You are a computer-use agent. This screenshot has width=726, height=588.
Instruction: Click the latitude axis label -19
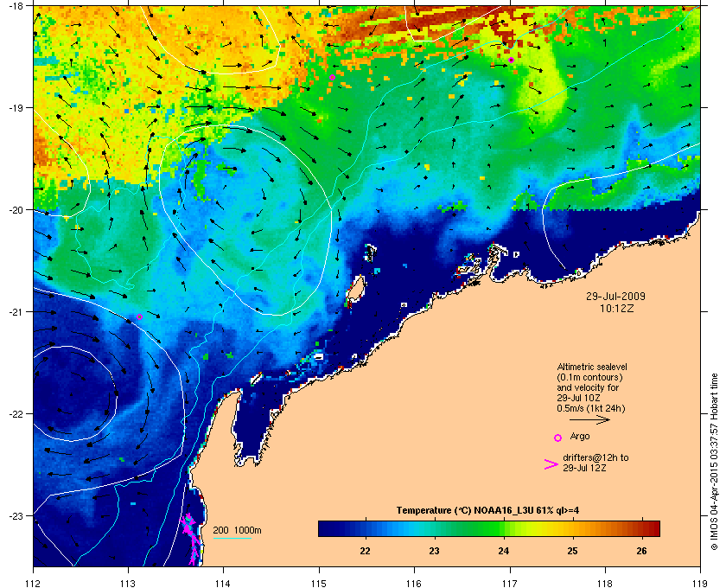[x=16, y=107]
